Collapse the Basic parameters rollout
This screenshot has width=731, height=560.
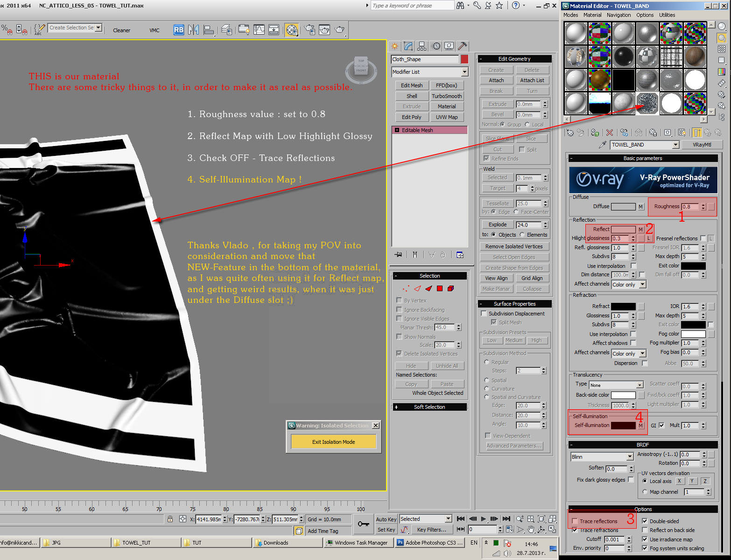pyautogui.click(x=643, y=158)
